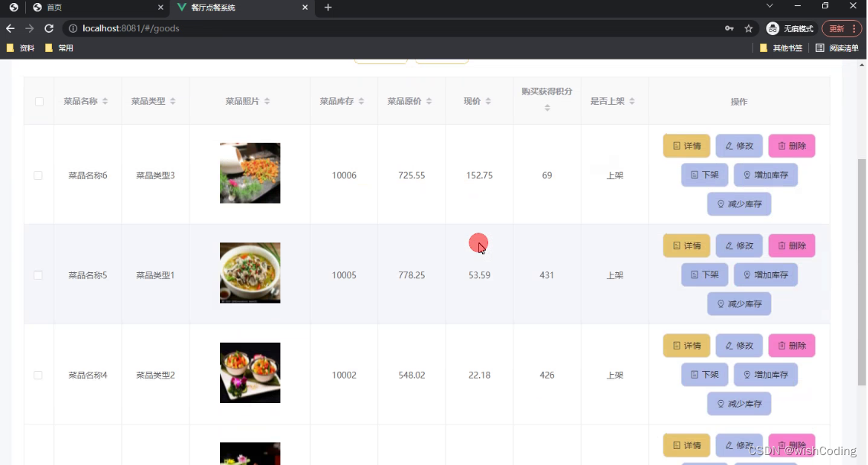Click the browser reload icon
The image size is (868, 465).
click(x=48, y=28)
